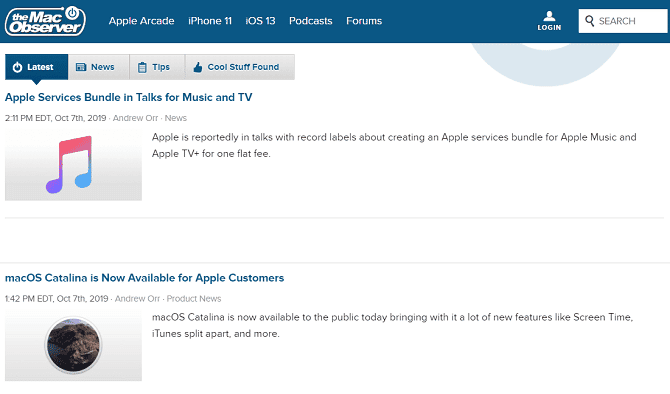This screenshot has width=670, height=394.
Task: Open iOS 13 in the top navigation
Action: (x=260, y=21)
